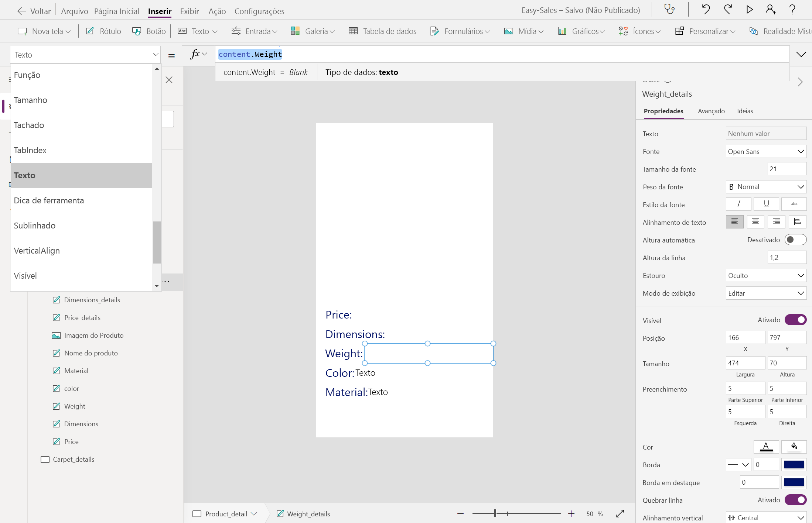Select Dimensions_details in tree view
812x523 pixels.
pyautogui.click(x=92, y=300)
